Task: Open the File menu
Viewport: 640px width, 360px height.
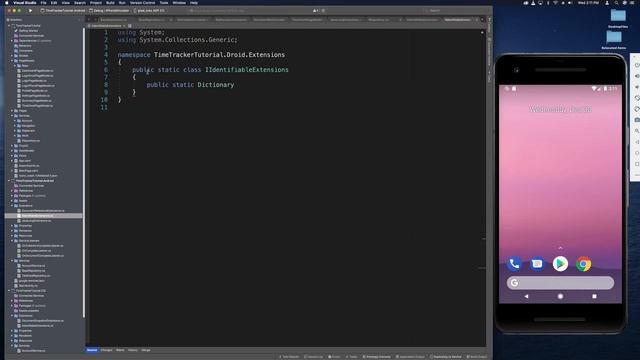Action: click(x=43, y=2)
